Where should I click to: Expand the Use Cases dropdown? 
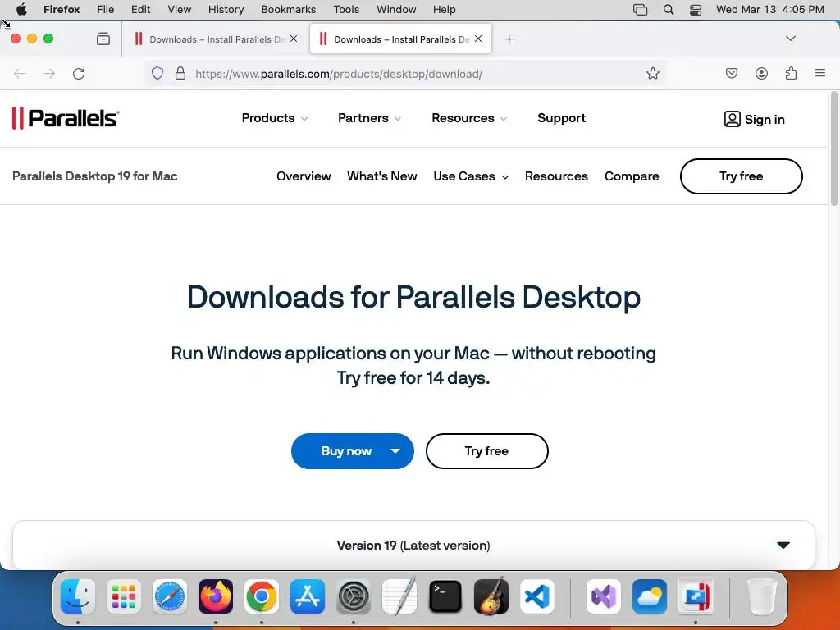click(x=470, y=176)
